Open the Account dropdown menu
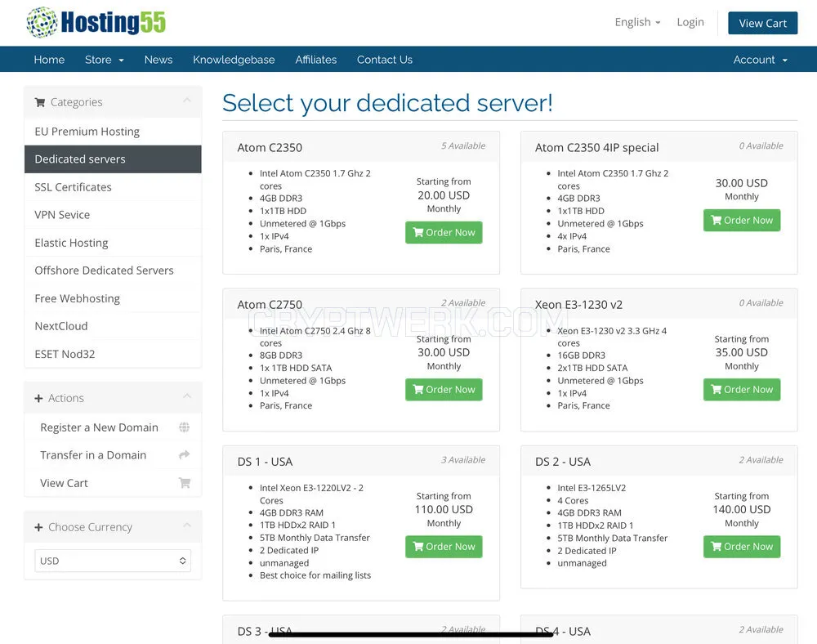This screenshot has height=644, width=817. click(x=760, y=60)
